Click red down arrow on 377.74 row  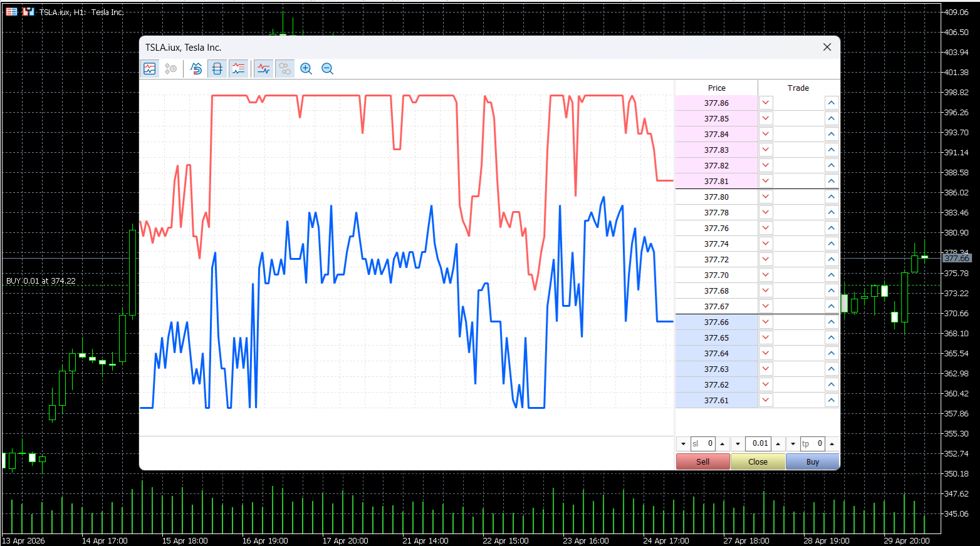click(x=766, y=244)
